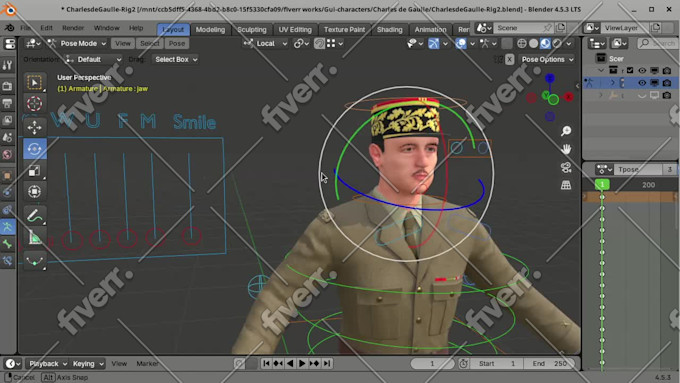Open the Bone Constraints properties tab
This screenshot has height=383, width=680.
[x=7, y=261]
